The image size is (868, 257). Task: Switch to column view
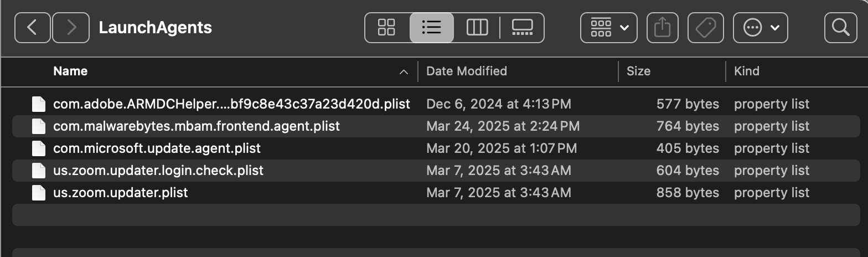point(477,28)
